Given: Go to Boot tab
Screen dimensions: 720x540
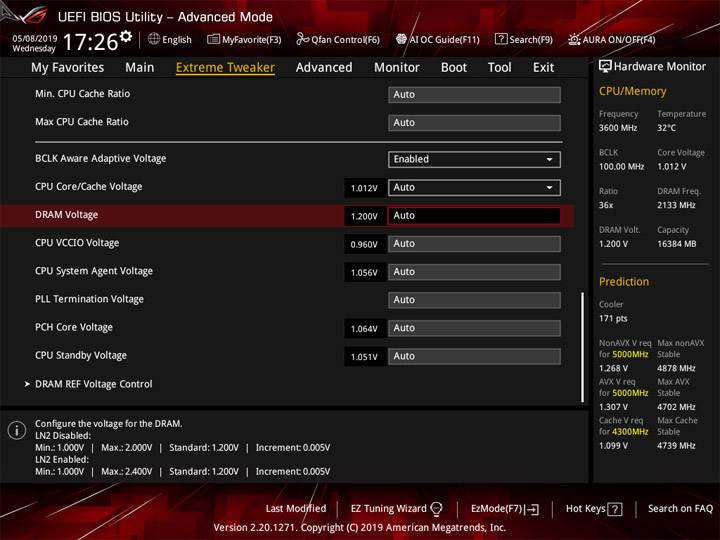Looking at the screenshot, I should [454, 68].
